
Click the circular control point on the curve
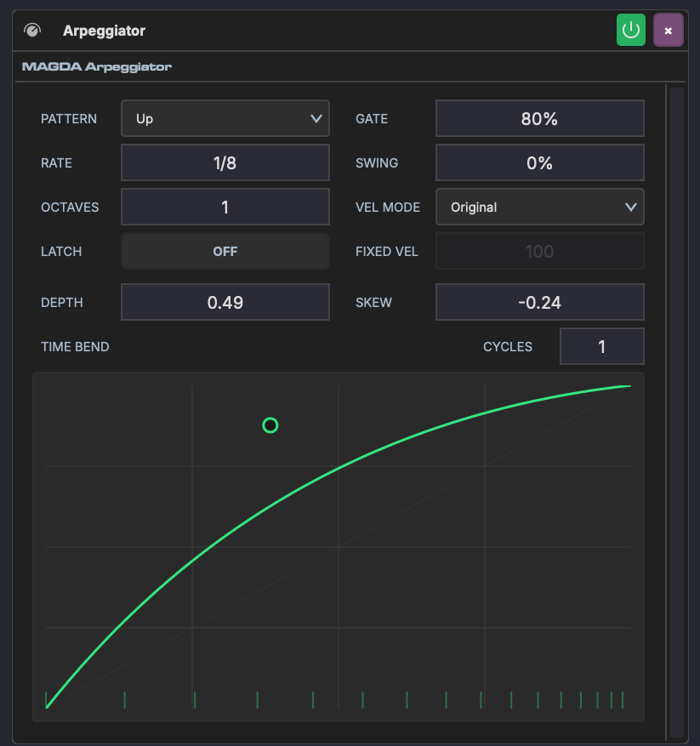[x=270, y=425]
